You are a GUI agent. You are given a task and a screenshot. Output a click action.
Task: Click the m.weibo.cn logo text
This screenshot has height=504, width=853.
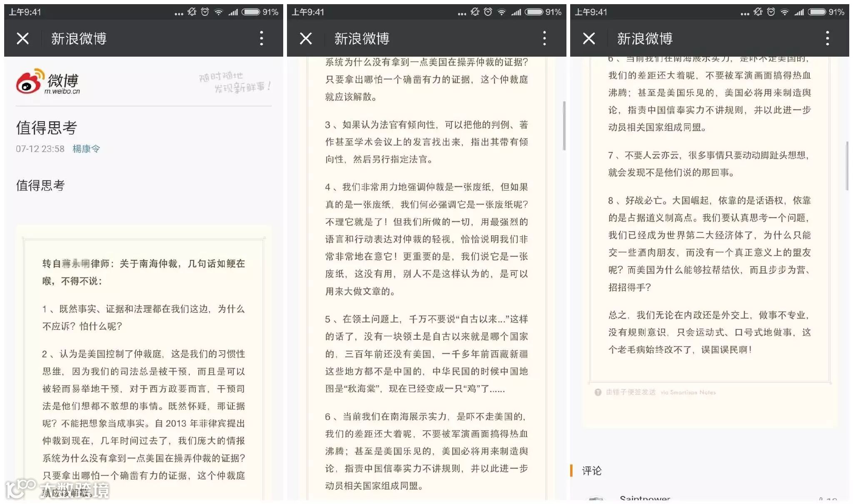[62, 91]
